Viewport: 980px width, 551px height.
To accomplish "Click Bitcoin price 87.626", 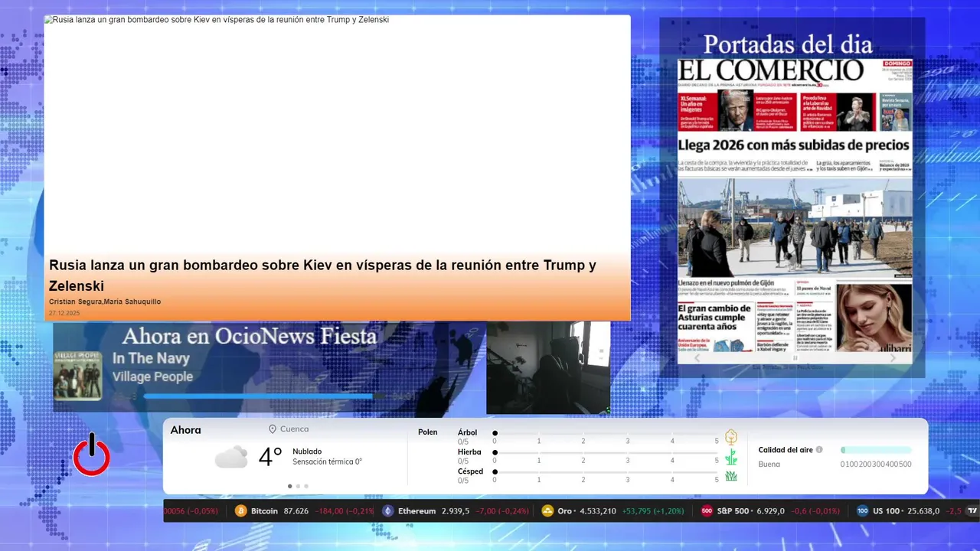I will tap(296, 511).
